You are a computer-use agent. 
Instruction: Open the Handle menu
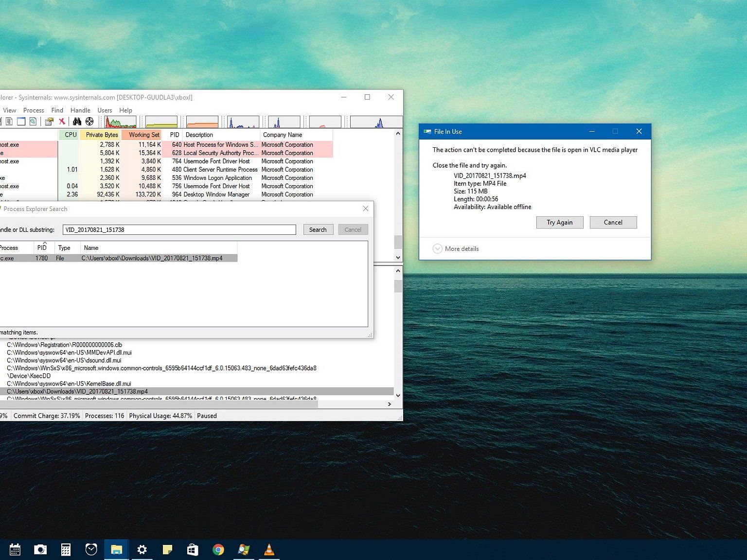(80, 110)
